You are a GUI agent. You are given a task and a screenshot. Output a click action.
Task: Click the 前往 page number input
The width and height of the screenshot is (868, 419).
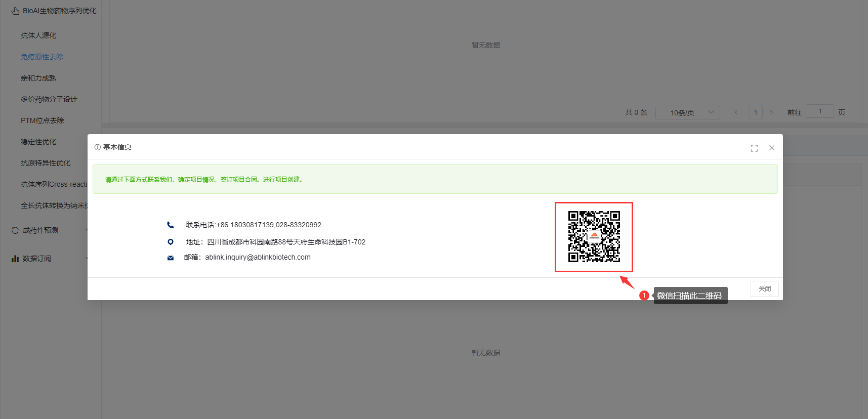coord(820,111)
